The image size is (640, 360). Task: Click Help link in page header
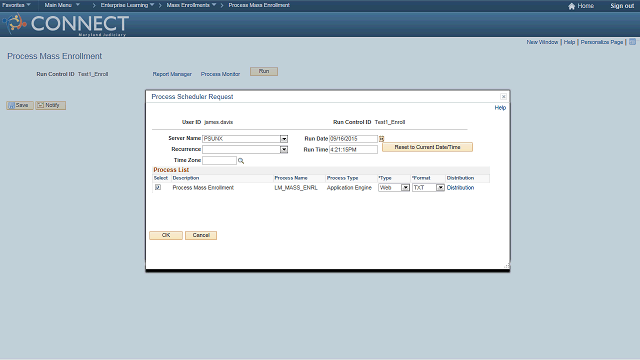pyautogui.click(x=569, y=42)
